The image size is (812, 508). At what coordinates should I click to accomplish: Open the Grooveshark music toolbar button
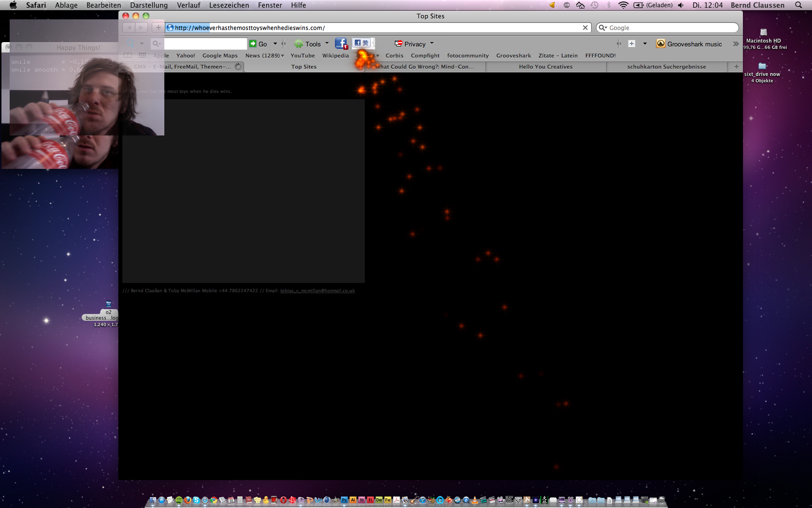coord(689,44)
